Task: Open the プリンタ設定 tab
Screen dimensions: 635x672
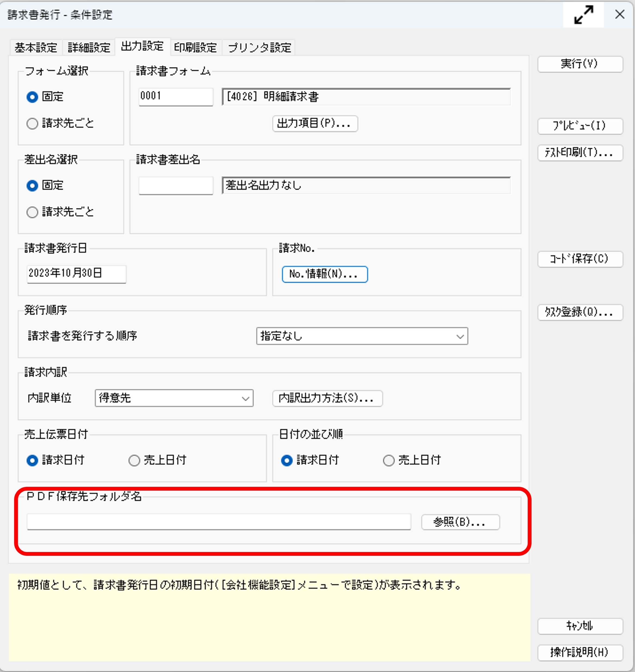Action: click(259, 48)
